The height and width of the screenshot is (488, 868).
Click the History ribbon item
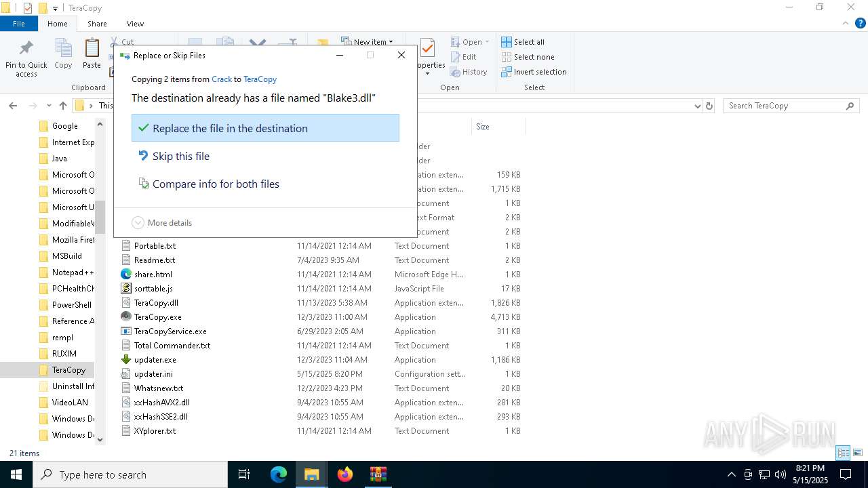point(469,72)
